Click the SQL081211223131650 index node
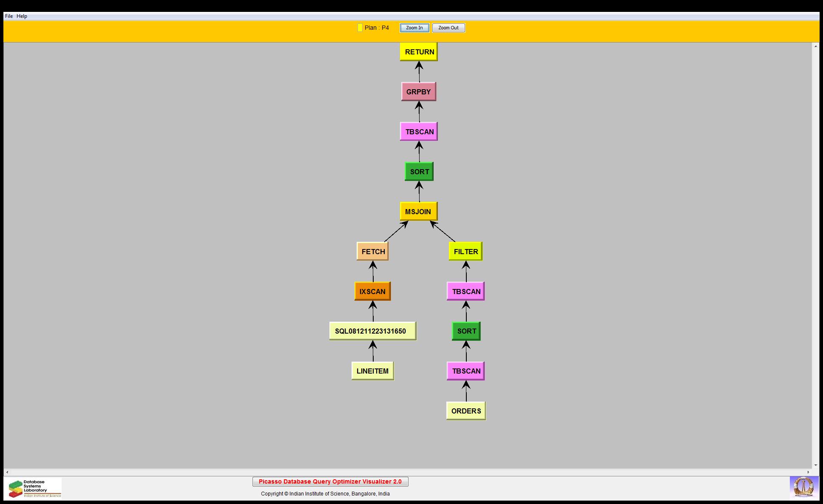 point(372,331)
